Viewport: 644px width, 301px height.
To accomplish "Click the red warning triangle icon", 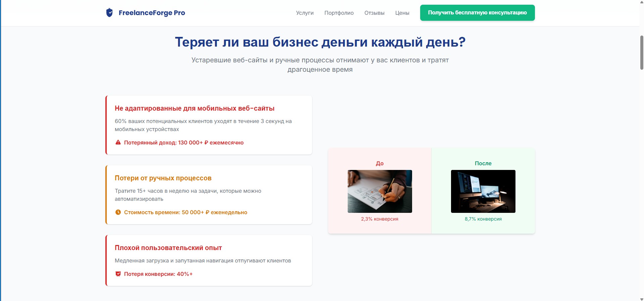I will [x=118, y=142].
